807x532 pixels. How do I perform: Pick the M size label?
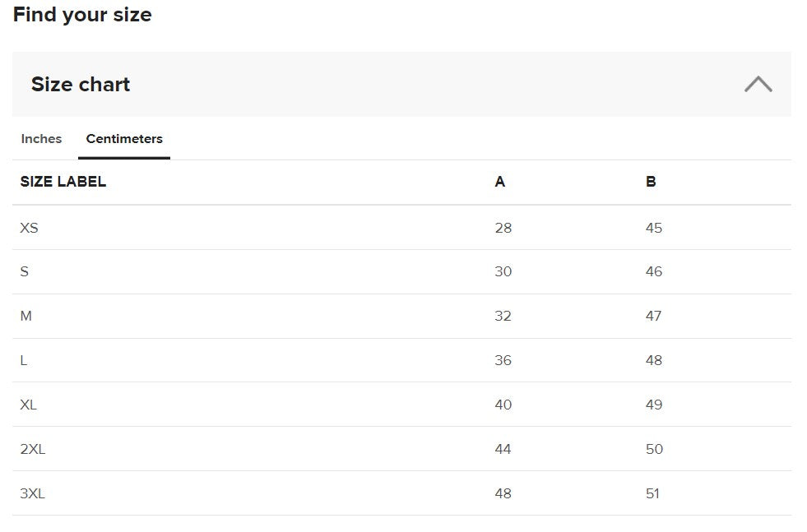[x=26, y=316]
